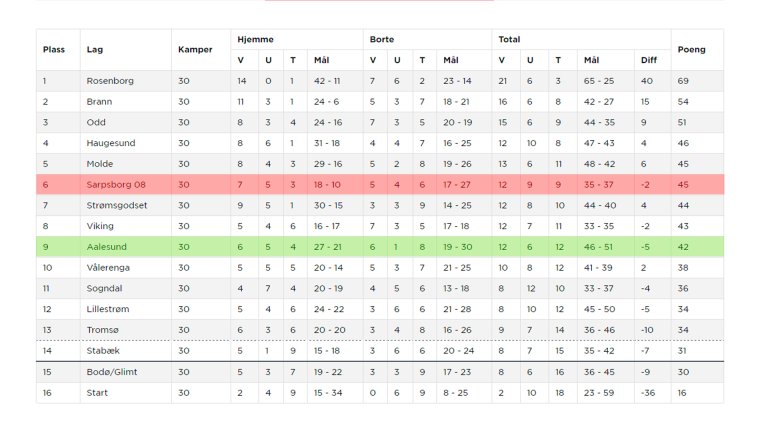The height and width of the screenshot is (432, 768).
Task: Click the Start team name
Action: coord(98,393)
